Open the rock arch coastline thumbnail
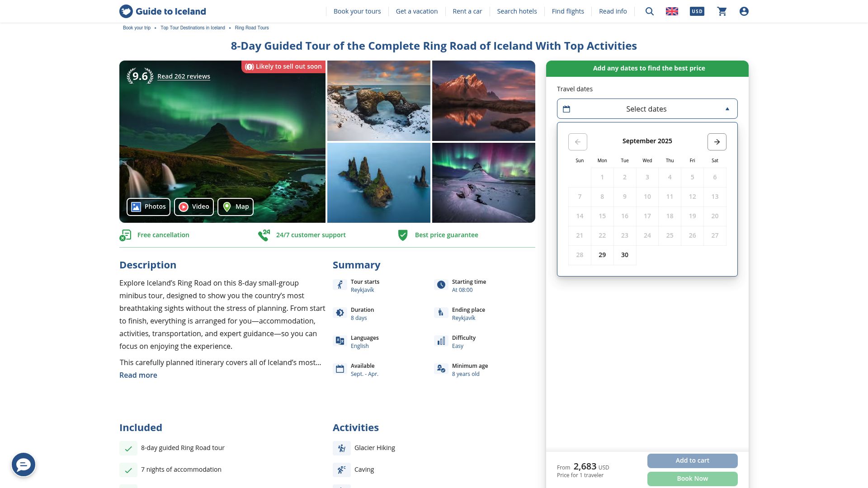The image size is (868, 488). (378, 101)
